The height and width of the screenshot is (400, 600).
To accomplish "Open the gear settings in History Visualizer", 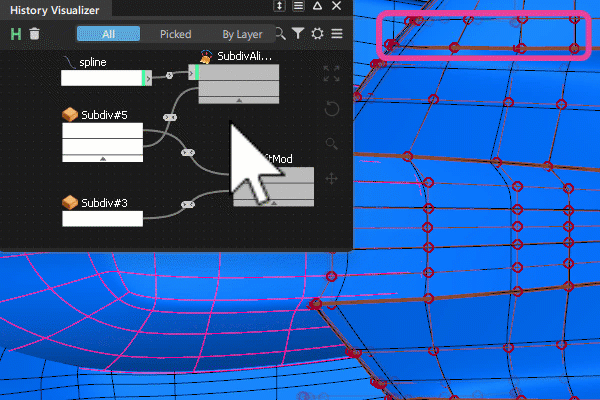I will (x=317, y=34).
